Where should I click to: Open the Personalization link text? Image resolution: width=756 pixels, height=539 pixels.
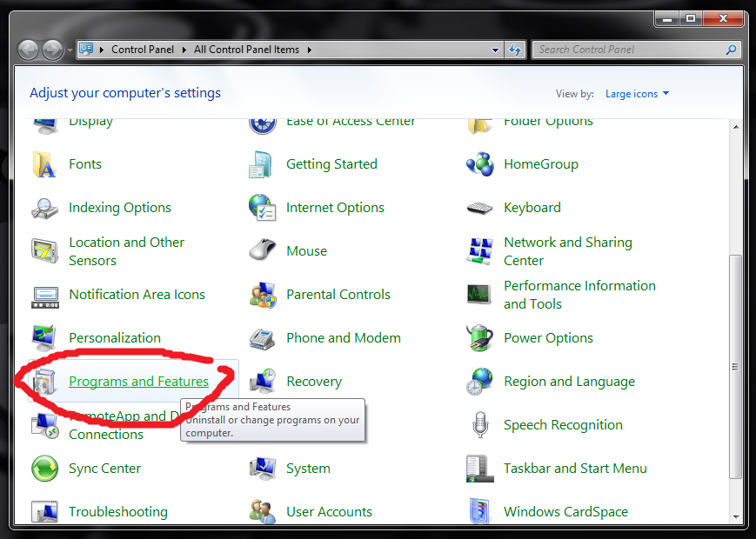(x=115, y=338)
